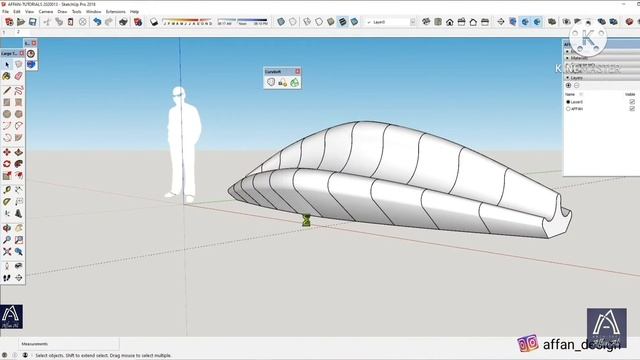Select the Rectangle tool
The image size is (640, 360).
click(x=7, y=102)
